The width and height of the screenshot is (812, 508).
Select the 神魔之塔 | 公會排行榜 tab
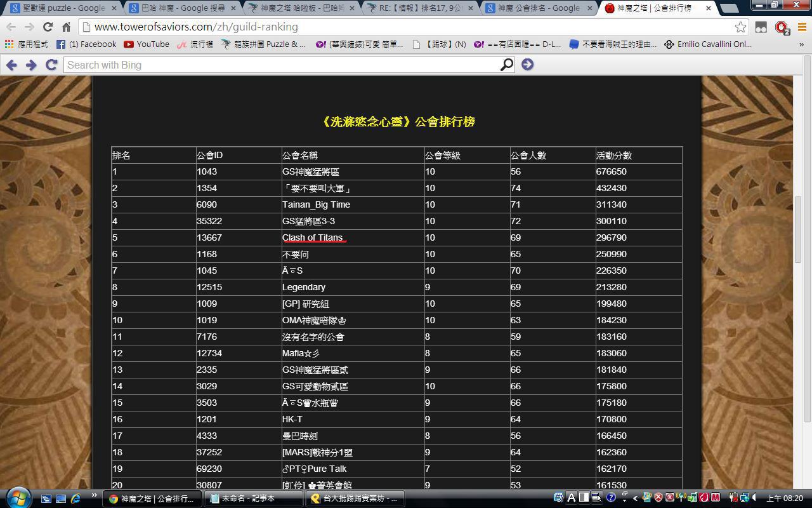pyautogui.click(x=657, y=8)
